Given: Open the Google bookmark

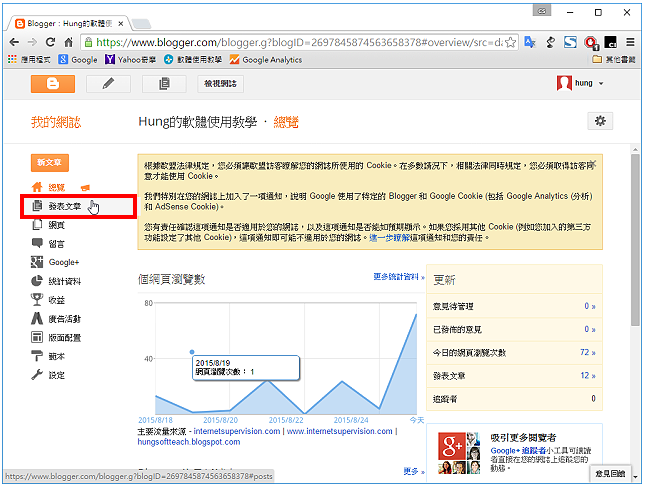Looking at the screenshot, I should tap(78, 60).
